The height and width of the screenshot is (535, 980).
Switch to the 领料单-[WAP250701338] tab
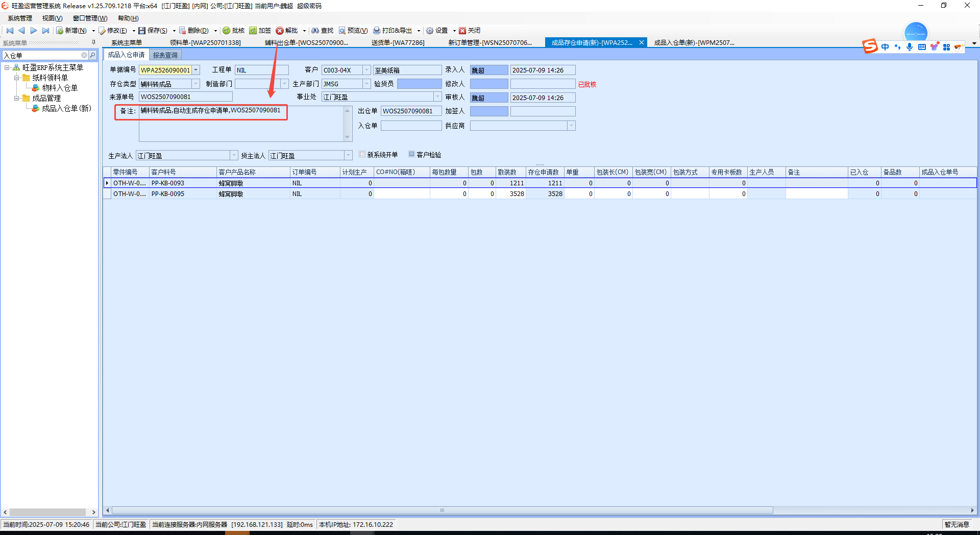click(x=205, y=43)
